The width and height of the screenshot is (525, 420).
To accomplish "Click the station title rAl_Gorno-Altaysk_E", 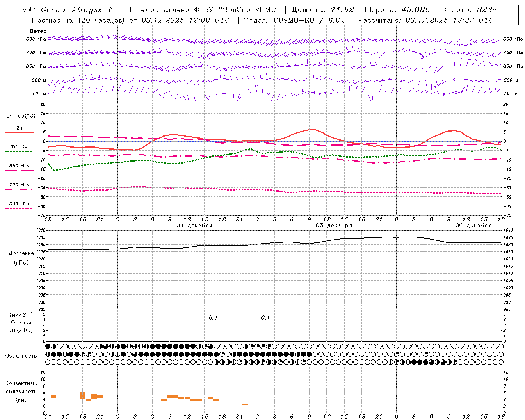I will [x=68, y=10].
